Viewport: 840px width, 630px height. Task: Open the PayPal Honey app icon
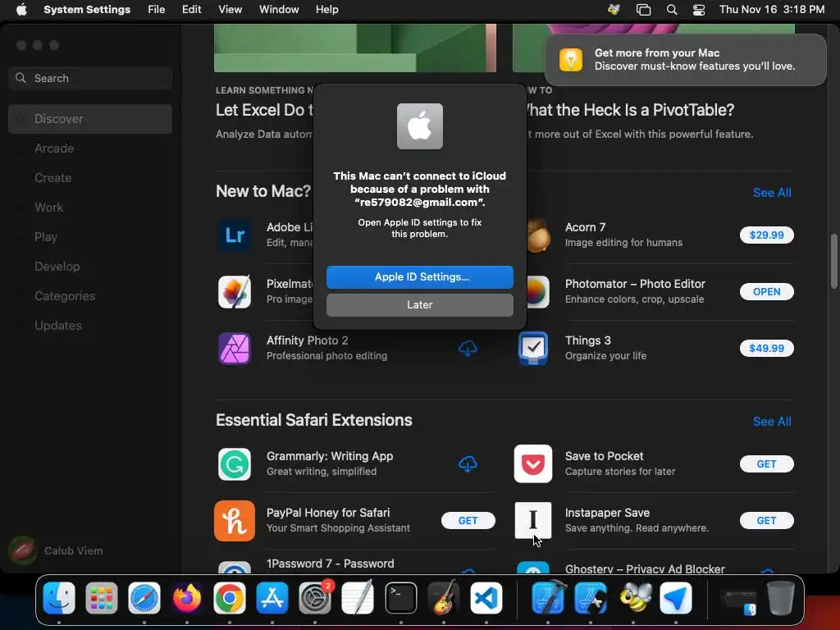click(x=235, y=521)
